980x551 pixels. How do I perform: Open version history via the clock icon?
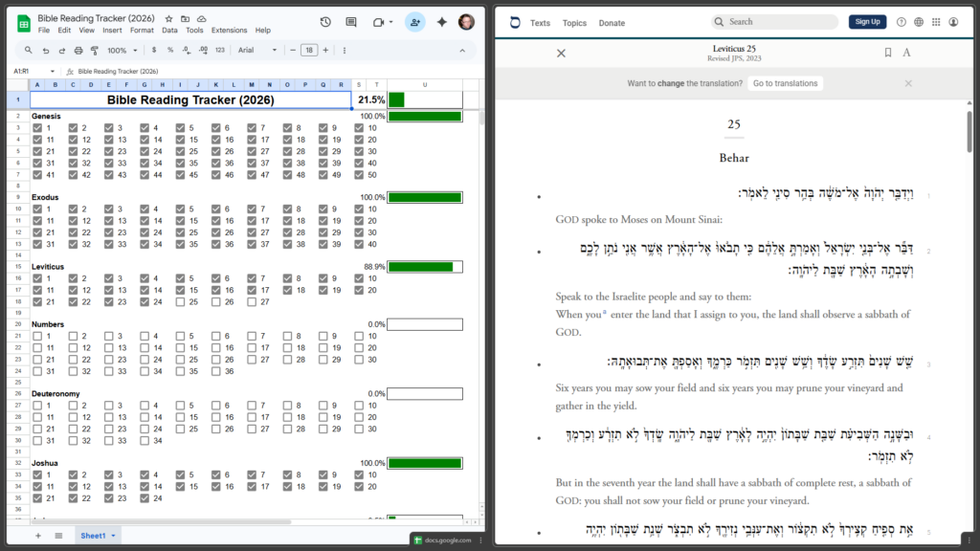(325, 22)
